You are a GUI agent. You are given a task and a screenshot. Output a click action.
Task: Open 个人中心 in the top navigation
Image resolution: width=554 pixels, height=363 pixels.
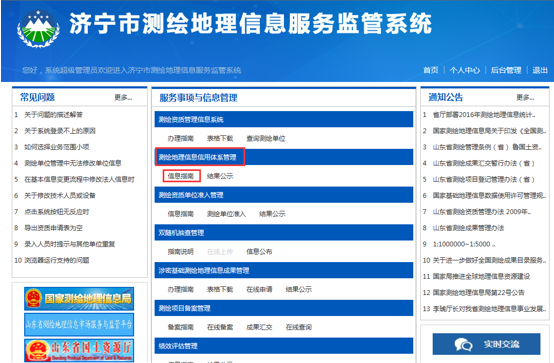coord(465,70)
